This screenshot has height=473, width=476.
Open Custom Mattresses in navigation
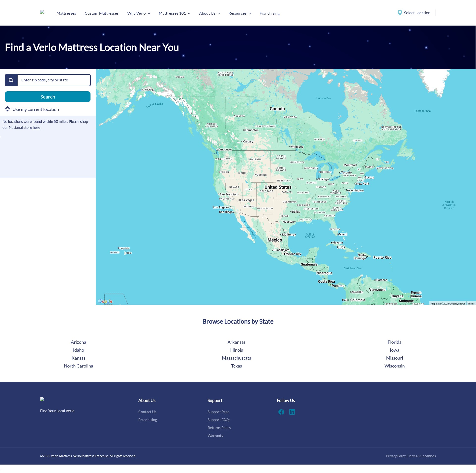click(102, 13)
